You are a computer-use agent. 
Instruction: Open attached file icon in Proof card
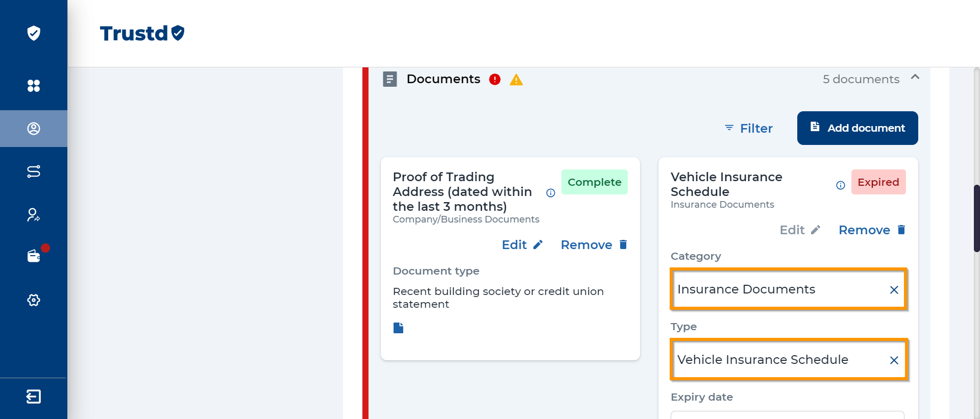pyautogui.click(x=399, y=328)
